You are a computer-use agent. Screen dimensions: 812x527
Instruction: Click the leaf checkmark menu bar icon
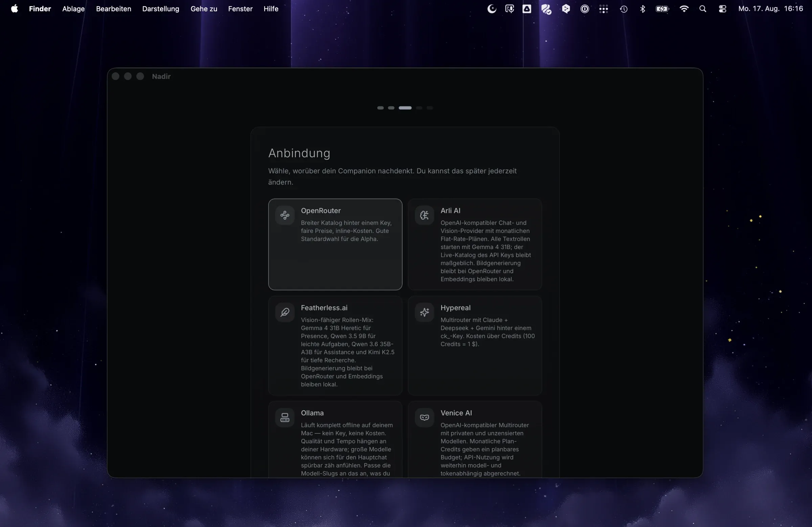546,9
